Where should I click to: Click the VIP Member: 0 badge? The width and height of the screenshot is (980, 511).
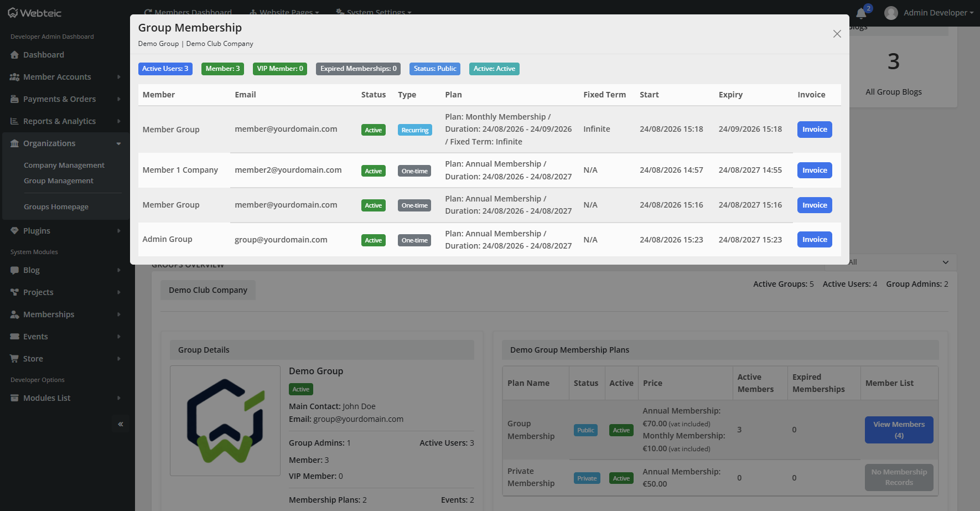[x=280, y=69]
